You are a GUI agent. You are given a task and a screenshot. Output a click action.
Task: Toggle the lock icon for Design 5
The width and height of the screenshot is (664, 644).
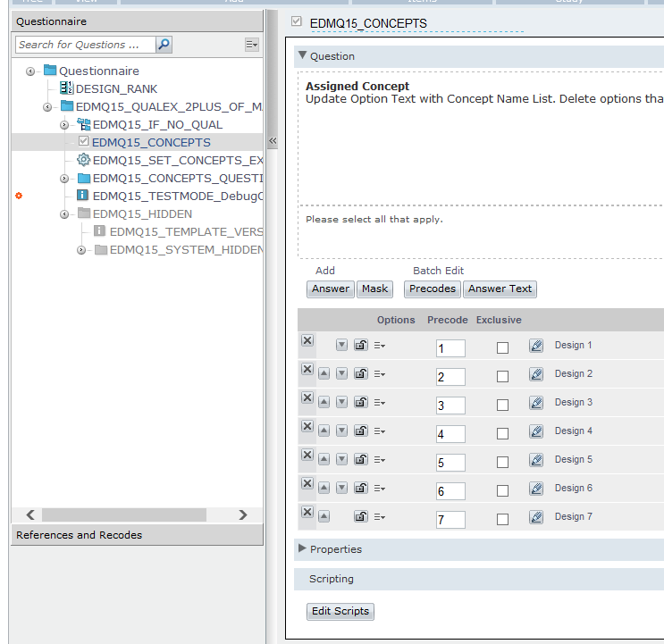click(x=361, y=459)
